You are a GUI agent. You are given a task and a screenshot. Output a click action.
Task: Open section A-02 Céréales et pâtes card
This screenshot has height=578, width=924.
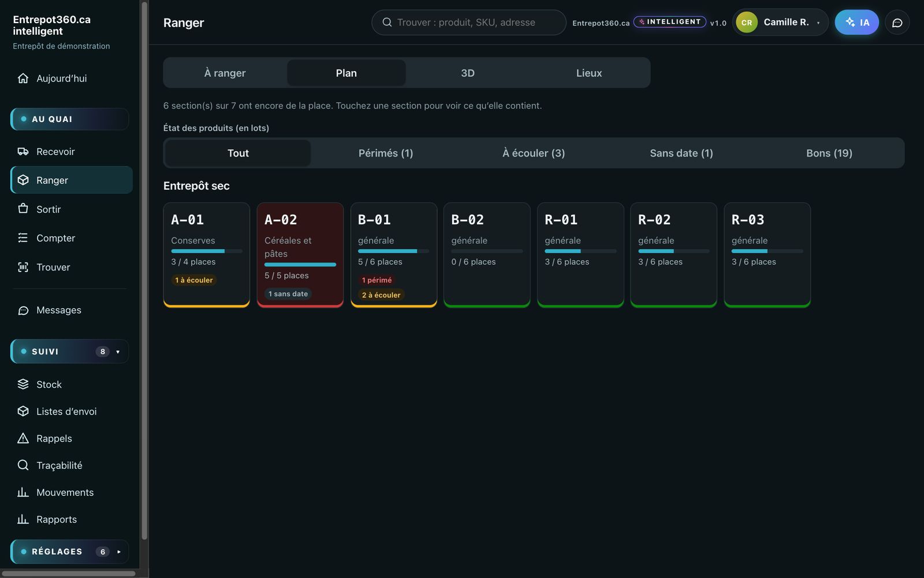300,255
